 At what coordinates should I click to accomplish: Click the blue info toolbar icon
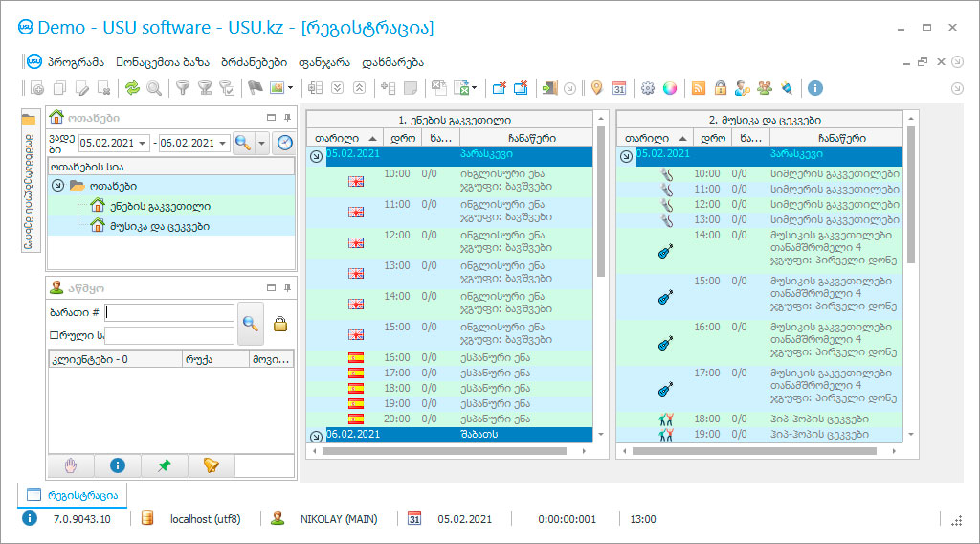815,88
